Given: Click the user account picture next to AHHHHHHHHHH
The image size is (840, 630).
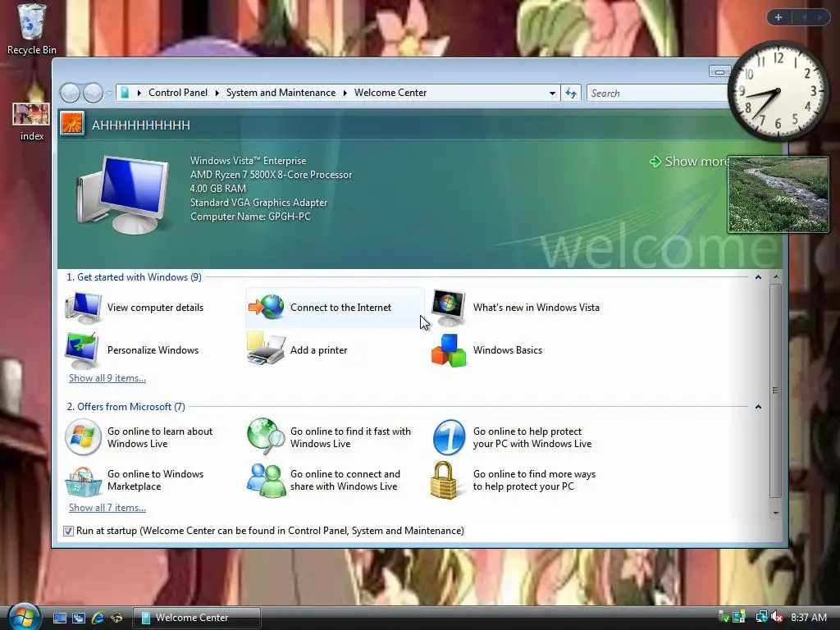Looking at the screenshot, I should pos(72,124).
